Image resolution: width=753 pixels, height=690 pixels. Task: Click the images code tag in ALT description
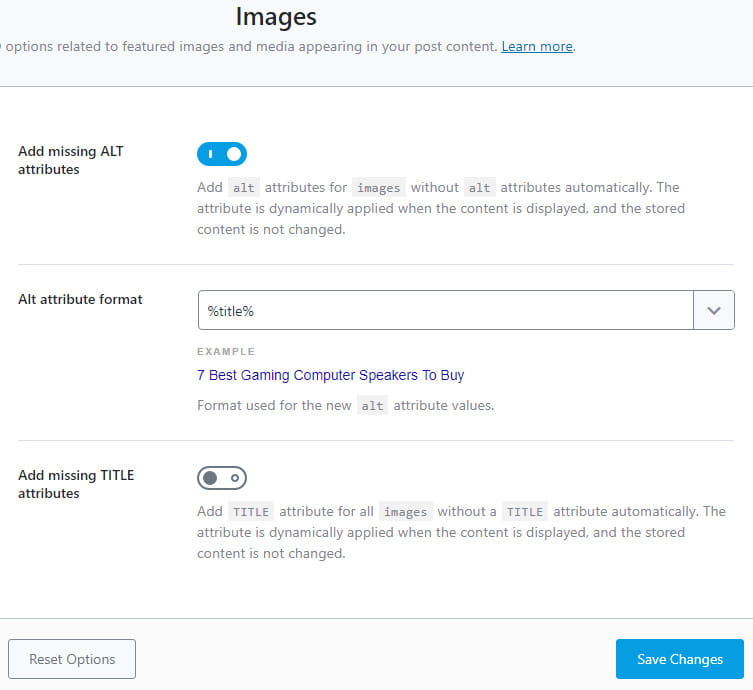(x=378, y=188)
